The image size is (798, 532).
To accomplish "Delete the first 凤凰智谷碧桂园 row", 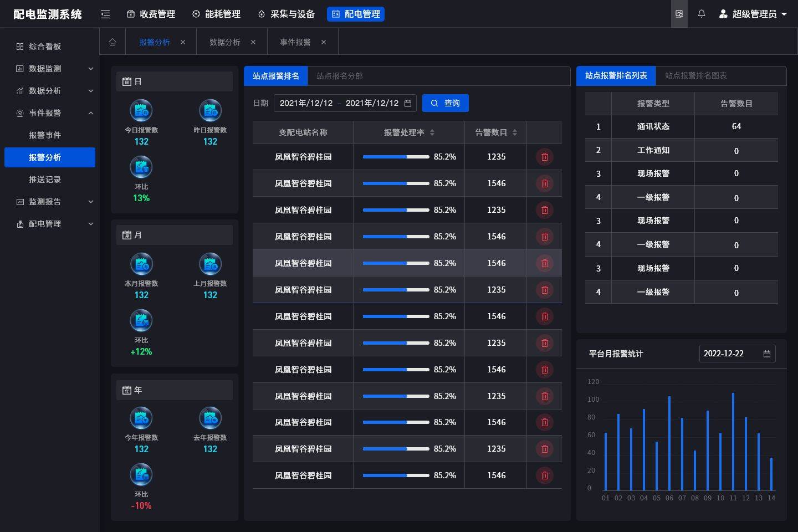I will tap(544, 157).
